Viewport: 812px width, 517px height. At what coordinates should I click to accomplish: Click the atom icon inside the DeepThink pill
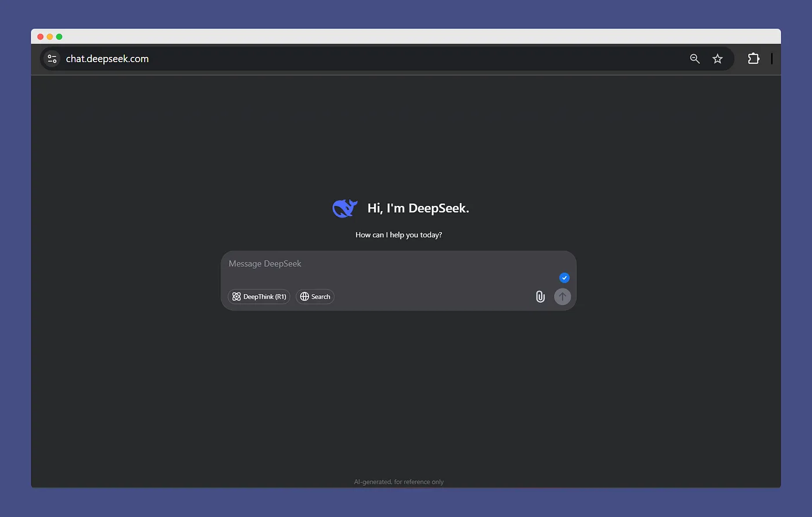[x=237, y=297]
